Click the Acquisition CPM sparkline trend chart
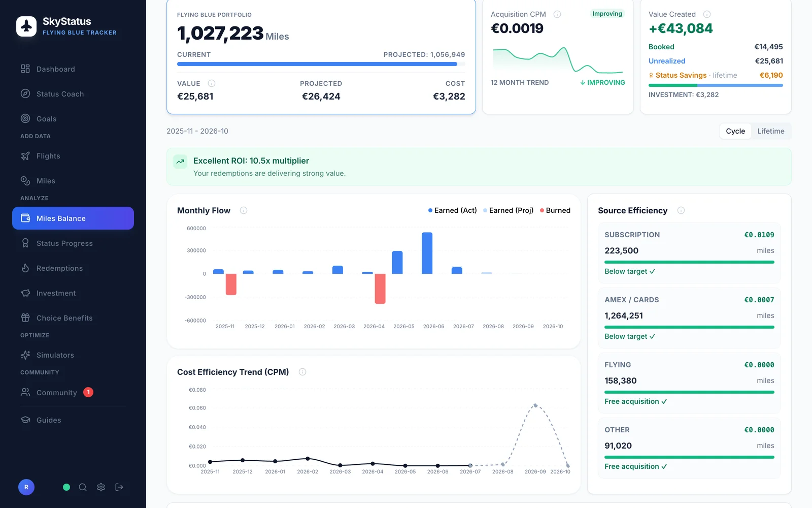This screenshot has height=508, width=812. point(558,60)
